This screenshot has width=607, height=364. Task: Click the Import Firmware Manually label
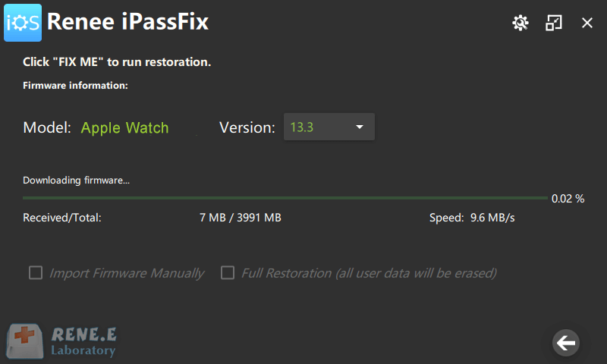[127, 273]
